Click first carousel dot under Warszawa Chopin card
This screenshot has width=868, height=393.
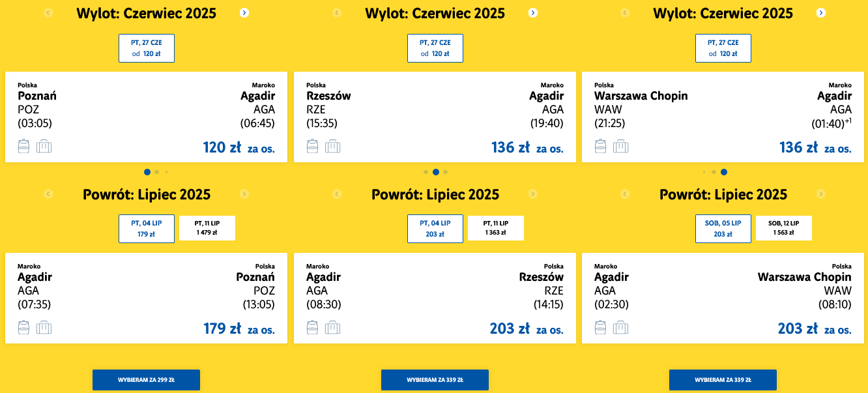pos(704,172)
